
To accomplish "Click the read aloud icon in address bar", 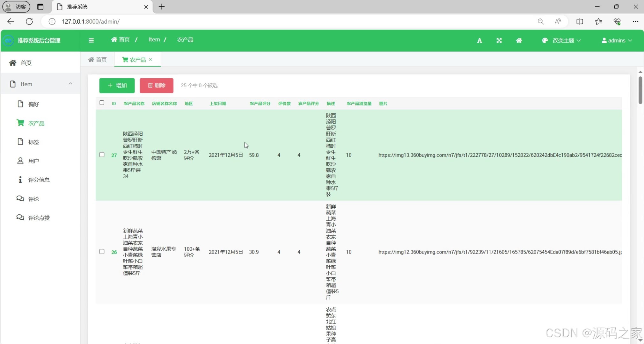I will click(558, 21).
